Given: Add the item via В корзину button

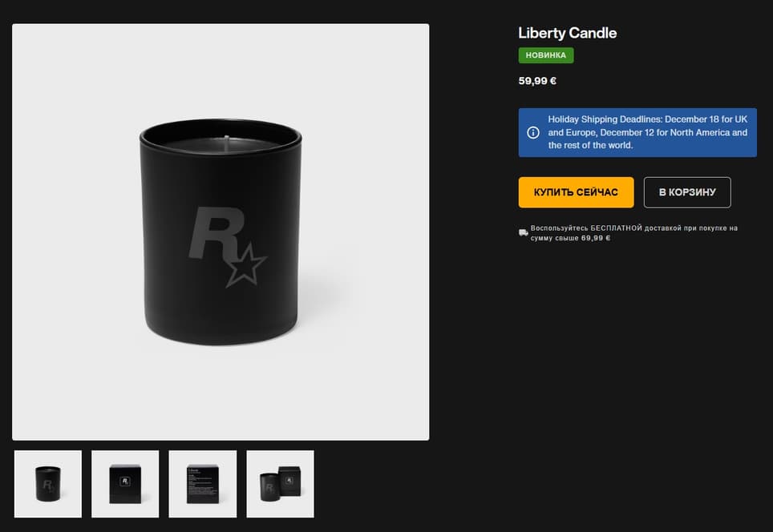Looking at the screenshot, I should [687, 192].
